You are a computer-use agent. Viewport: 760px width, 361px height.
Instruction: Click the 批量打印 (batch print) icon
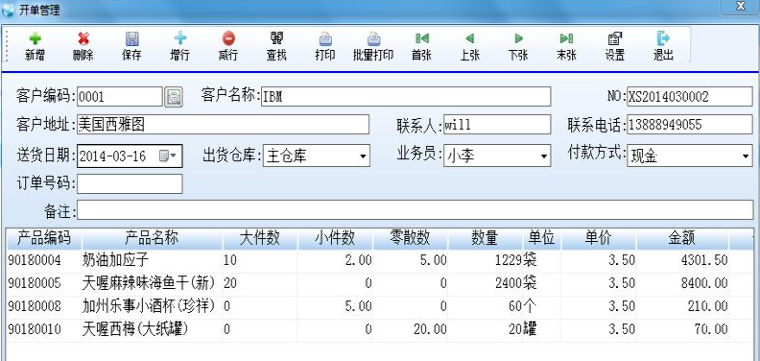pos(373,39)
